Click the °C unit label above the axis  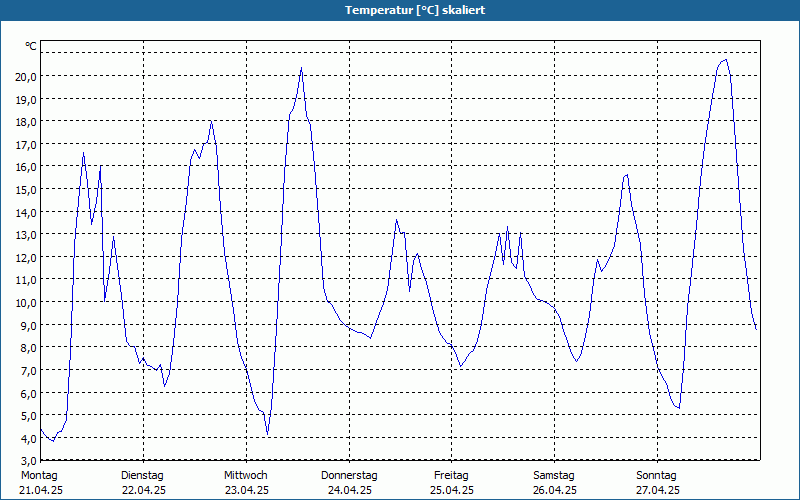31,46
